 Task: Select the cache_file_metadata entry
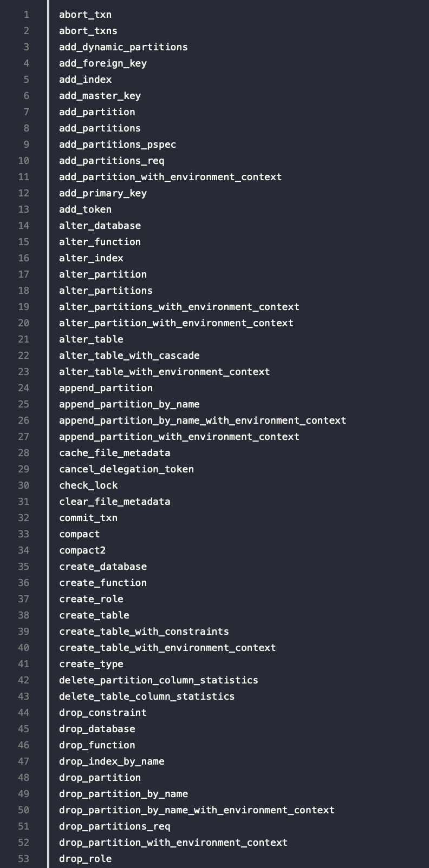115,453
